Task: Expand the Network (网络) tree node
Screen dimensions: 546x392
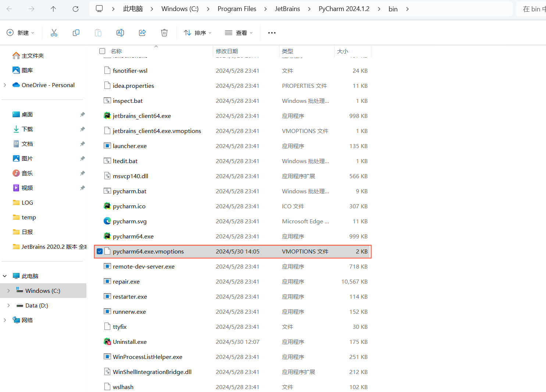Action: coord(5,320)
